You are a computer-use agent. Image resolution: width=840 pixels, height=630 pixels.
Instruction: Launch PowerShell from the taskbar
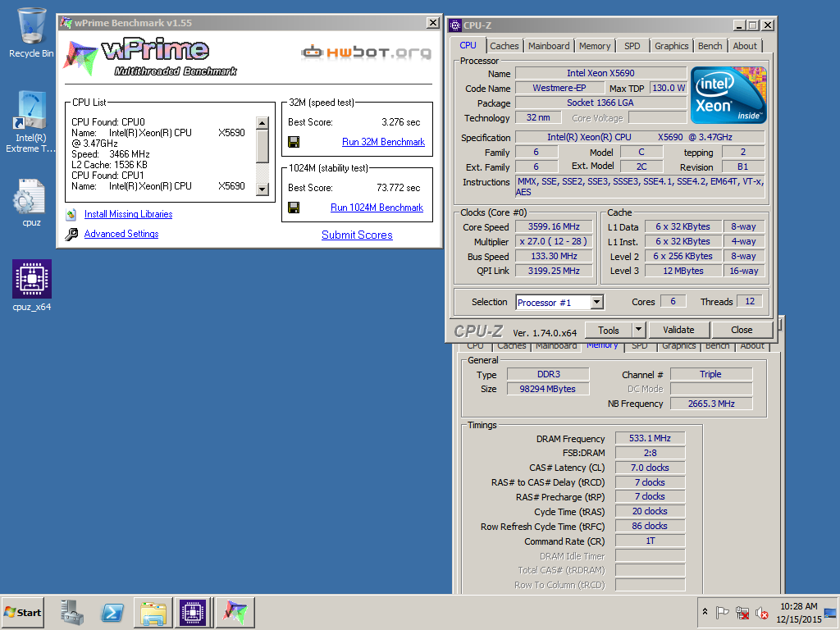[x=112, y=612]
